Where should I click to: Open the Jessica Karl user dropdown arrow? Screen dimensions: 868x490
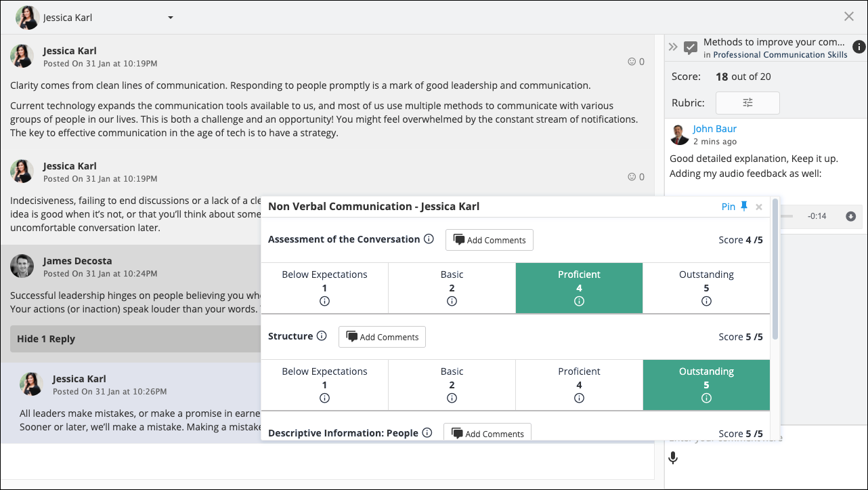[x=171, y=18]
